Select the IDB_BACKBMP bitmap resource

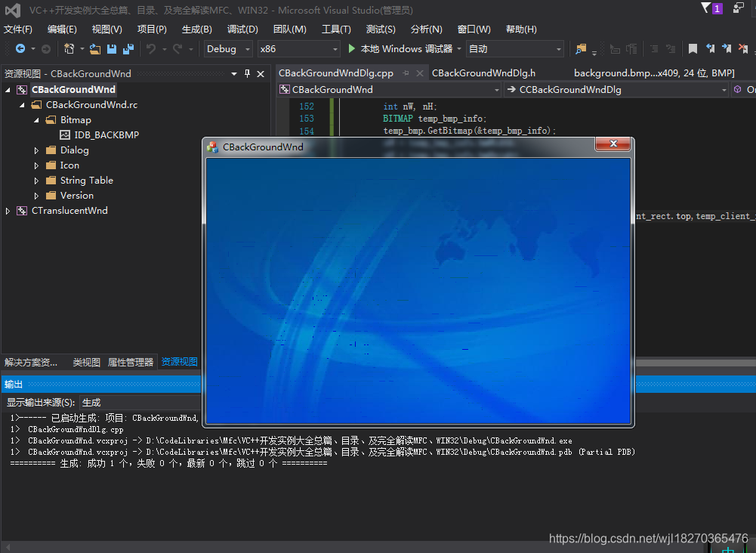(x=106, y=135)
